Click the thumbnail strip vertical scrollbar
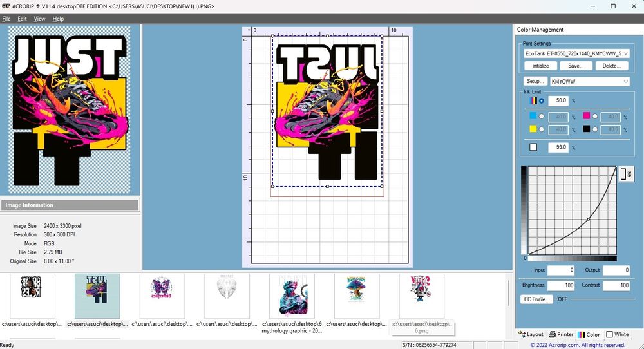The width and height of the screenshot is (644, 349). coord(509,293)
